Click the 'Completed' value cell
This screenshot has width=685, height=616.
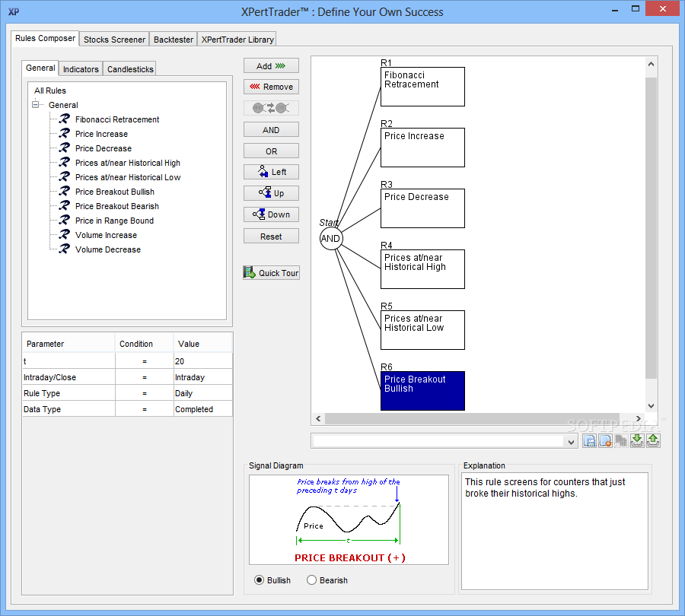(202, 409)
